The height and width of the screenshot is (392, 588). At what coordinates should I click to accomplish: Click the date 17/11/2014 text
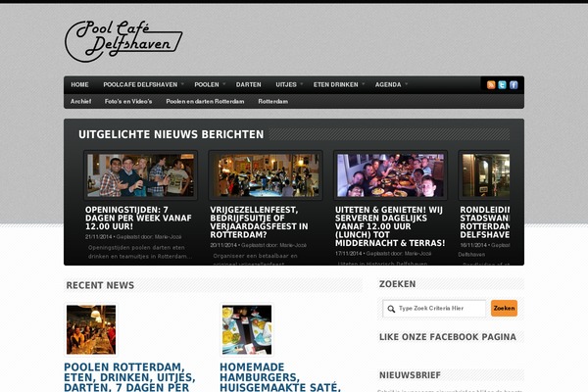click(348, 254)
